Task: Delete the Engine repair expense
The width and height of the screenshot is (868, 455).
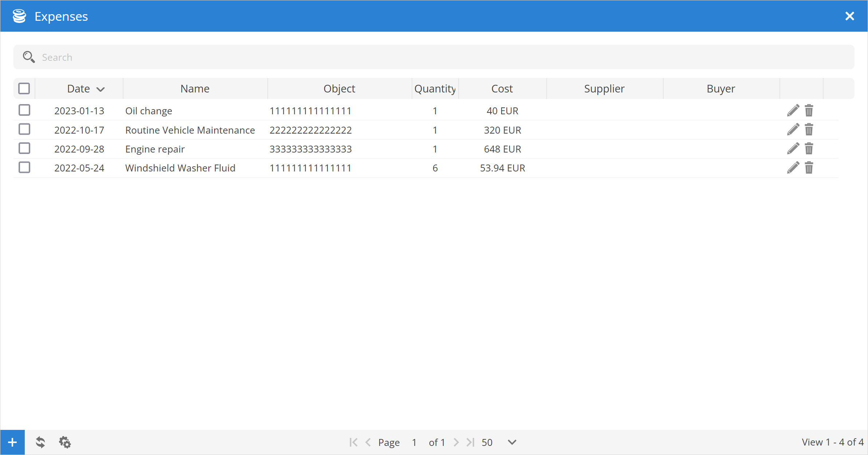Action: coord(809,149)
